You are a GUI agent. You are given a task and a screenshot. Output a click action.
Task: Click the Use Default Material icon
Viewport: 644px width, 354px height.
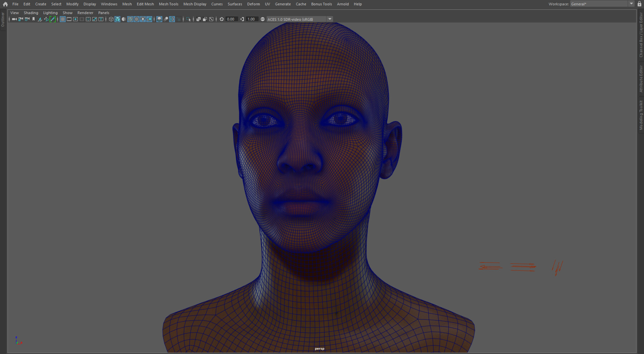point(124,19)
